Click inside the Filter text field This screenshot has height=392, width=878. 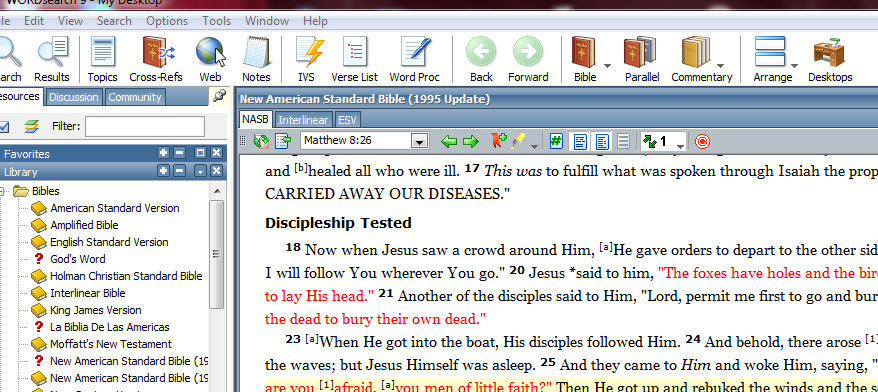(x=145, y=127)
